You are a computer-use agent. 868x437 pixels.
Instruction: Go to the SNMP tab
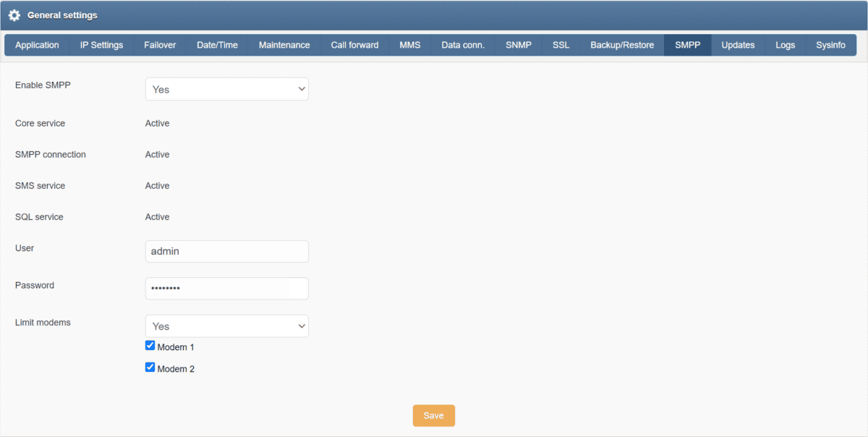coord(519,45)
